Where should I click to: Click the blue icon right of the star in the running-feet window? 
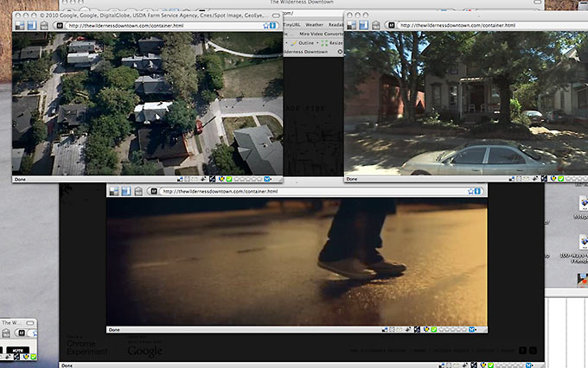477,191
